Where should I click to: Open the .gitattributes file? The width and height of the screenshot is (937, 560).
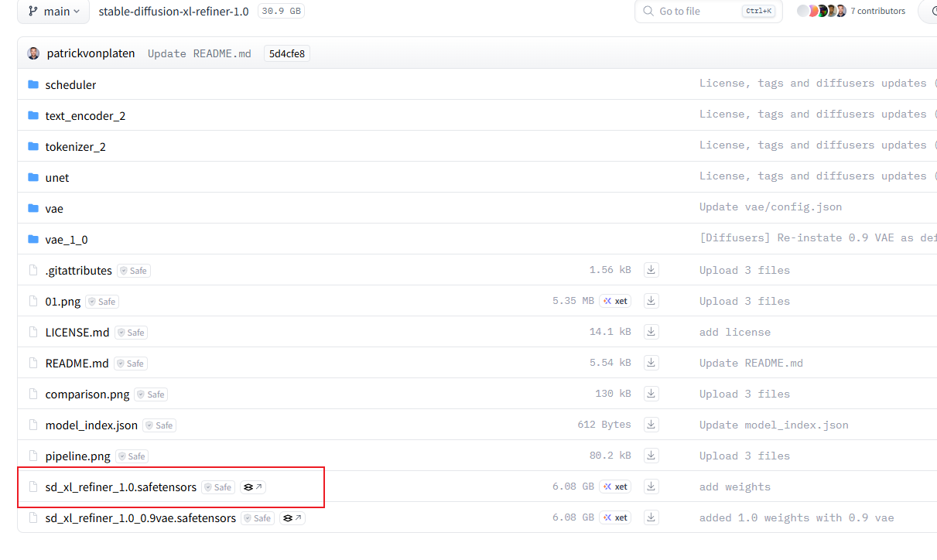click(x=78, y=270)
